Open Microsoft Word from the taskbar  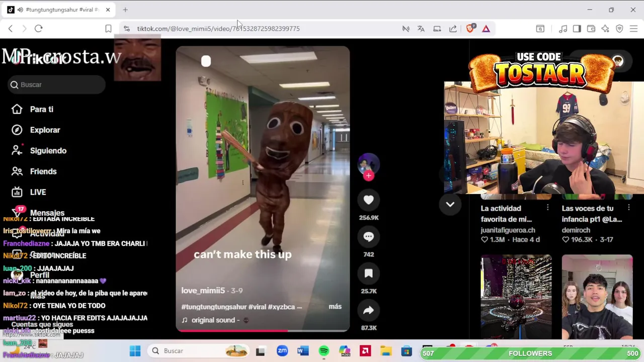tap(303, 351)
